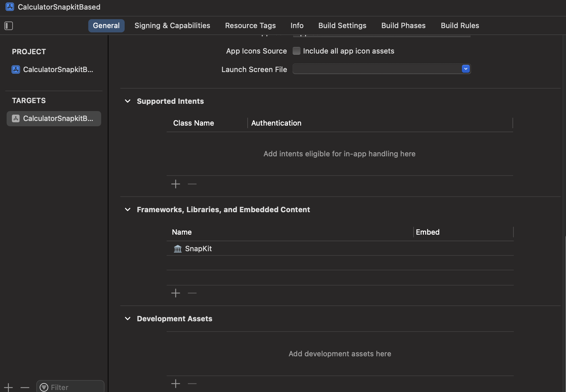The width and height of the screenshot is (566, 392).
Task: Collapse Frameworks, Libraries, and Embedded Content
Action: point(128,210)
